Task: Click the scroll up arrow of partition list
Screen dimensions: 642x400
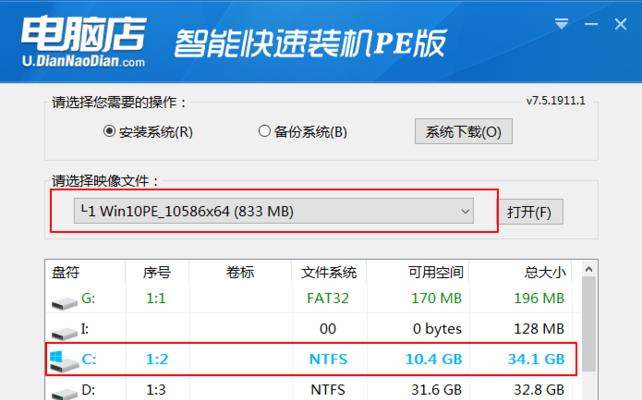Action: (589, 269)
